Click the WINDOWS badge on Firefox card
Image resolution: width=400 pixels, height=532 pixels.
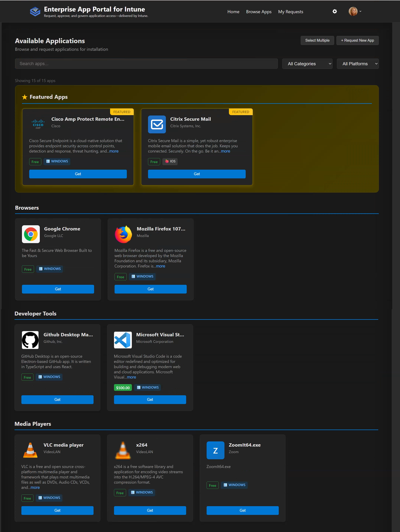(x=142, y=276)
